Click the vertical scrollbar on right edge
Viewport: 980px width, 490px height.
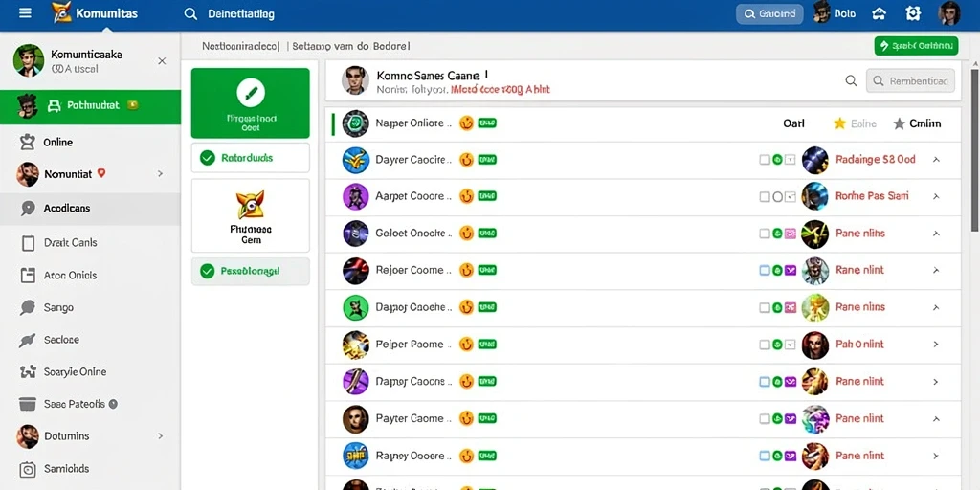[975, 146]
